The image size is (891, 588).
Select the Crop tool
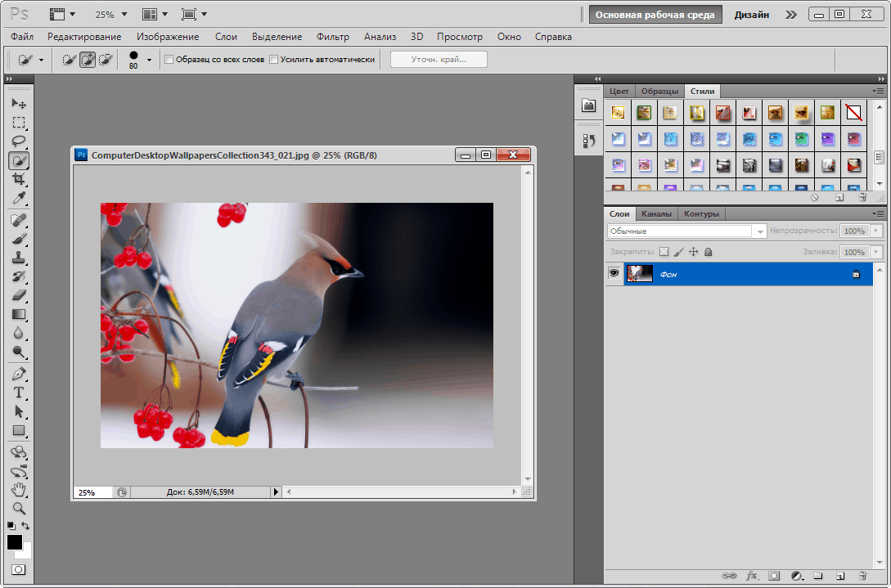(19, 180)
